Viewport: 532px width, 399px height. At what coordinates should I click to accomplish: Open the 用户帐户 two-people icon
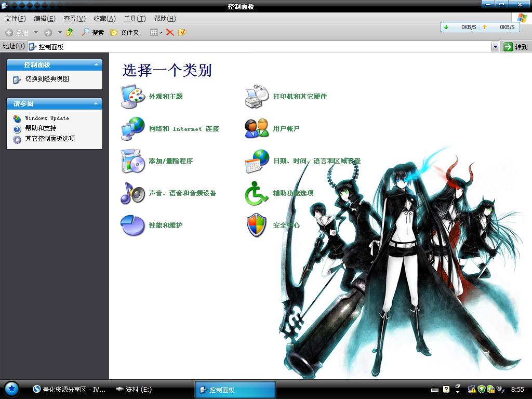[257, 129]
